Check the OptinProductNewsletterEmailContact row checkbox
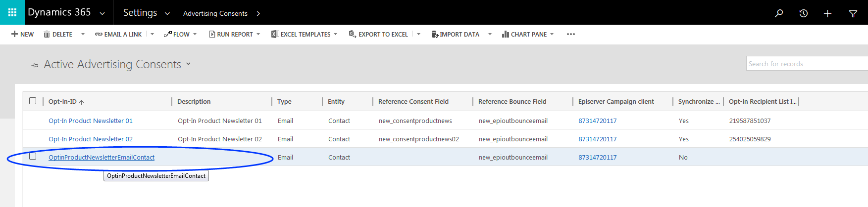The image size is (868, 207). click(x=33, y=157)
